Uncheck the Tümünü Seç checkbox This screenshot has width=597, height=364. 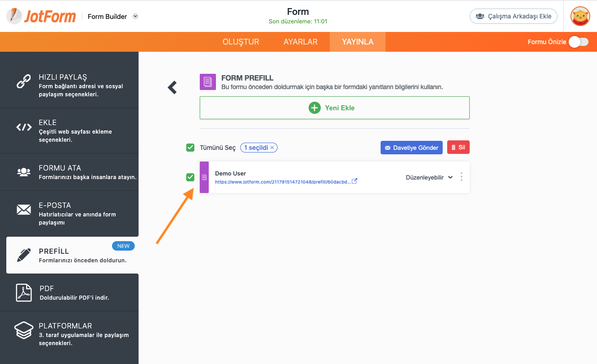(x=190, y=148)
